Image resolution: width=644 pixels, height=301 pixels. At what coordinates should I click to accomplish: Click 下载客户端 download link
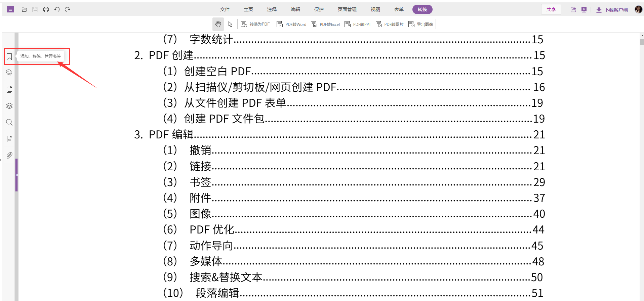coord(612,10)
